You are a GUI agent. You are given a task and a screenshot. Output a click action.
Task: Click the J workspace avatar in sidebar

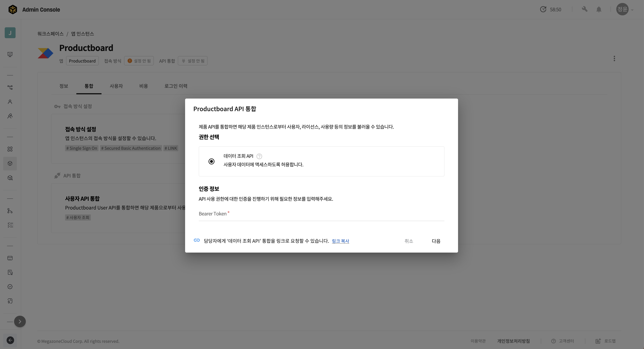pos(10,33)
